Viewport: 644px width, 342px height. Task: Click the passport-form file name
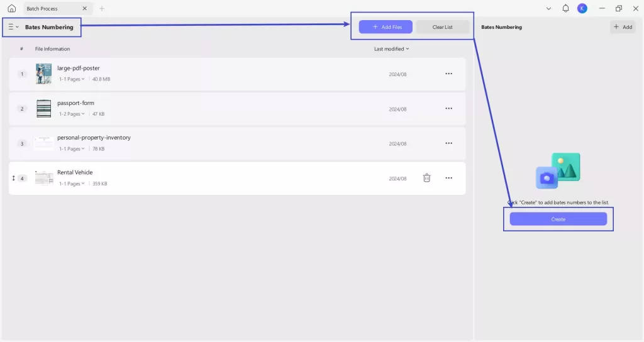pos(75,103)
